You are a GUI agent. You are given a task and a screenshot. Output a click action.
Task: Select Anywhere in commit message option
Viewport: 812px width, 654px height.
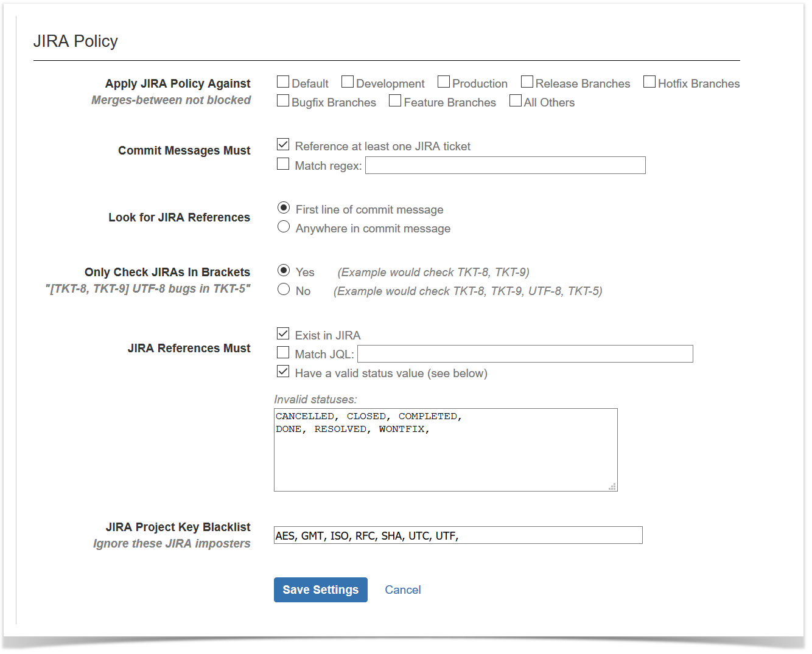[x=284, y=227]
